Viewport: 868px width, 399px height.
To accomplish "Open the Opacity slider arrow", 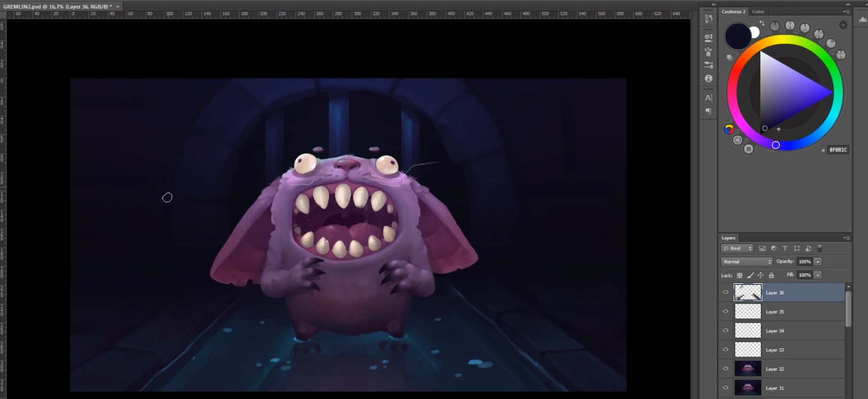I will (x=818, y=262).
